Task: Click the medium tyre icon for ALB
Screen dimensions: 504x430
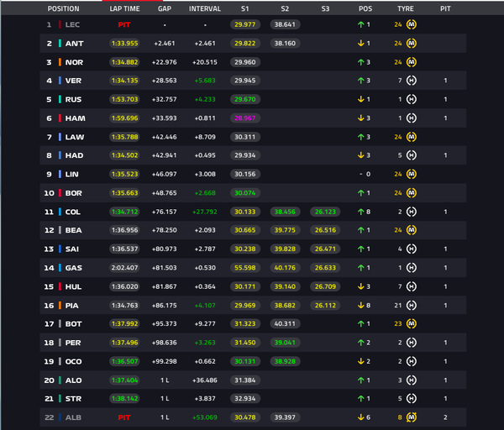Action: click(x=411, y=417)
